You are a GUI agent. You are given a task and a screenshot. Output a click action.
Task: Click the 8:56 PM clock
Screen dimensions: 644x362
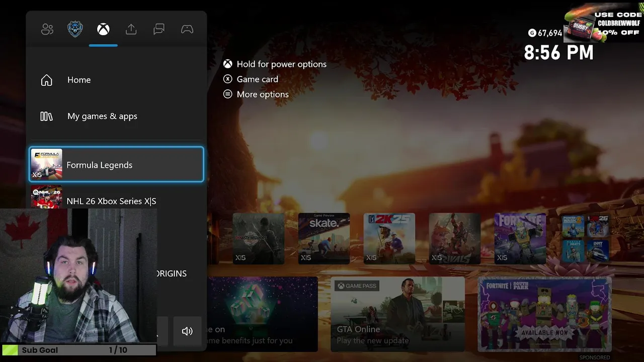click(558, 52)
